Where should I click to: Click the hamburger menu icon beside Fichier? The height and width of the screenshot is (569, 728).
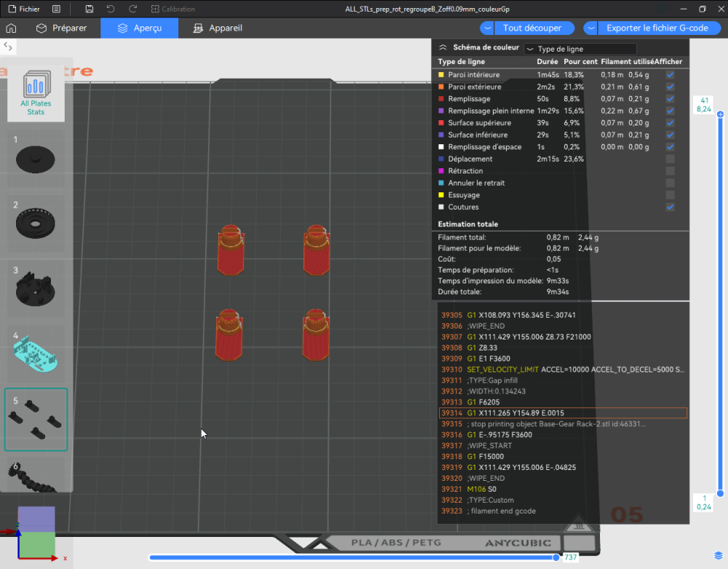click(56, 9)
